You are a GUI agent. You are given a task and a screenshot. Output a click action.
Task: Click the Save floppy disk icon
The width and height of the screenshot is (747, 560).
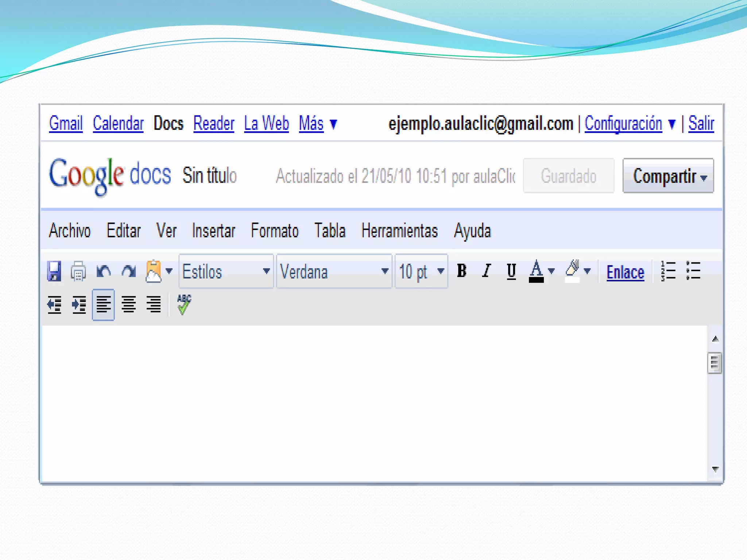(x=54, y=271)
